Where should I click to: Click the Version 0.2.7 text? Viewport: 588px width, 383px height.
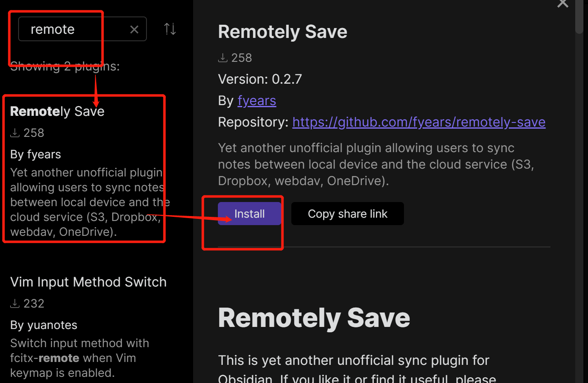[x=260, y=79]
